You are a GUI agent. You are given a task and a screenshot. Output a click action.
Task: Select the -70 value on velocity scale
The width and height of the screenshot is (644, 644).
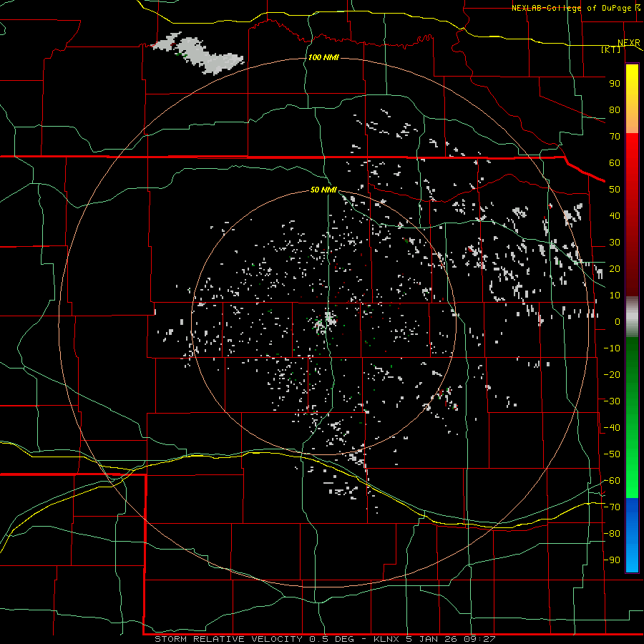[612, 507]
